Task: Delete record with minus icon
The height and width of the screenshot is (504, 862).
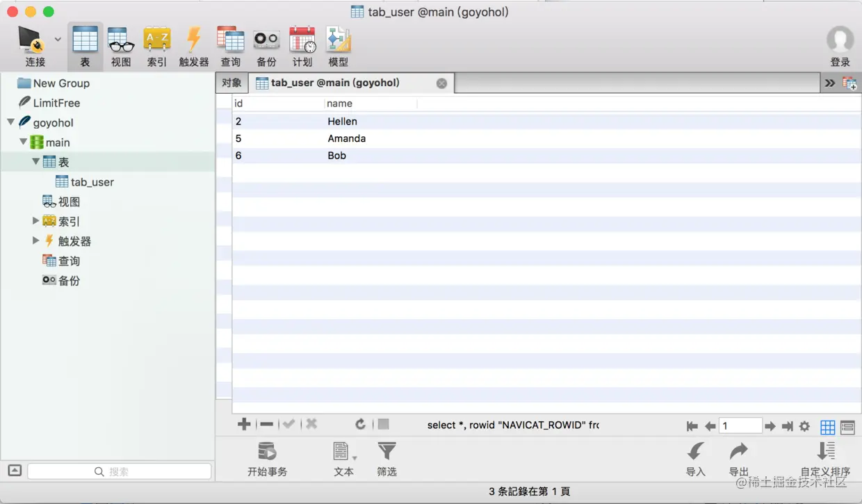Action: pos(266,424)
